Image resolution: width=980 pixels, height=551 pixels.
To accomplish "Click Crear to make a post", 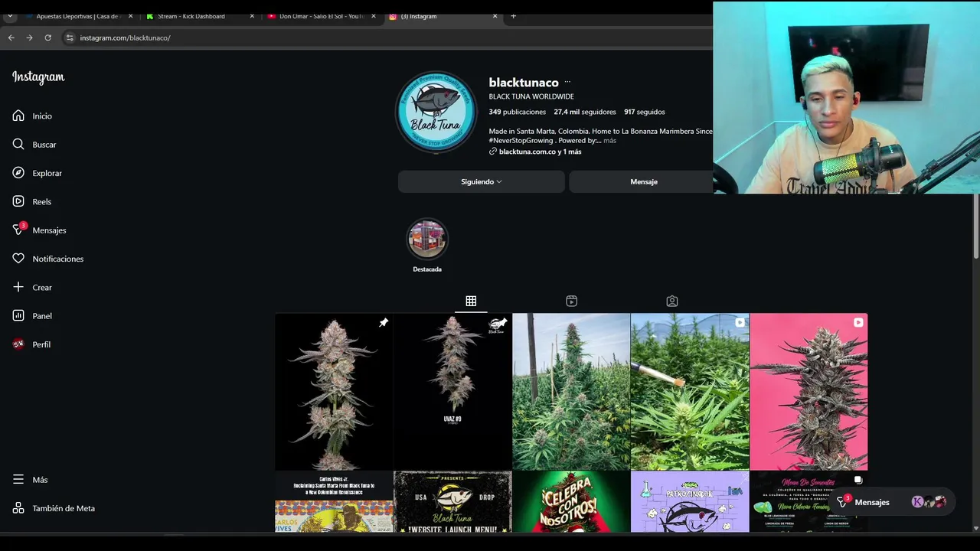I will pos(32,287).
